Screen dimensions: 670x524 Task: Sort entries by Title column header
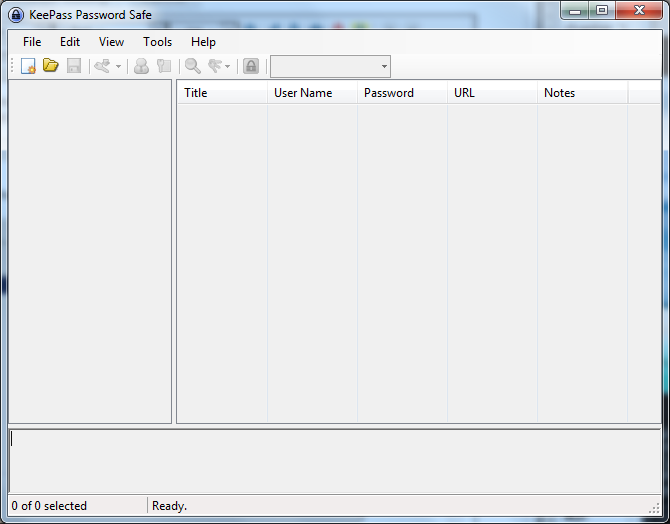221,93
